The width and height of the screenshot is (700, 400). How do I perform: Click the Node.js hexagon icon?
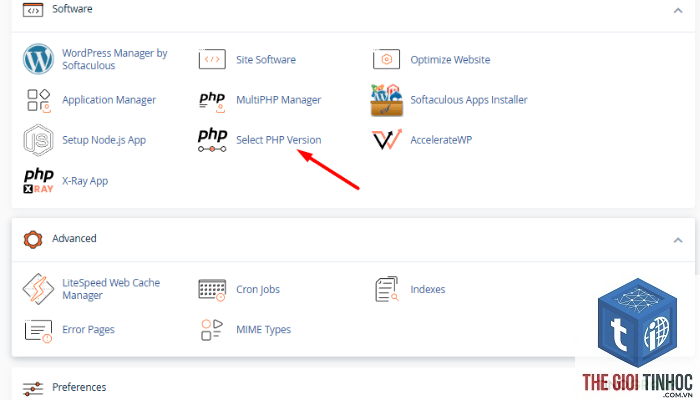point(38,140)
